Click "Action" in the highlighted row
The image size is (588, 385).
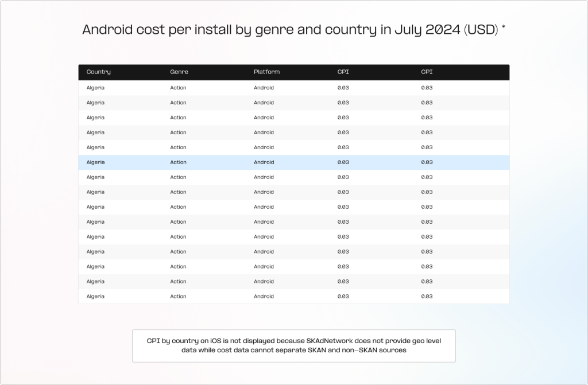(178, 162)
